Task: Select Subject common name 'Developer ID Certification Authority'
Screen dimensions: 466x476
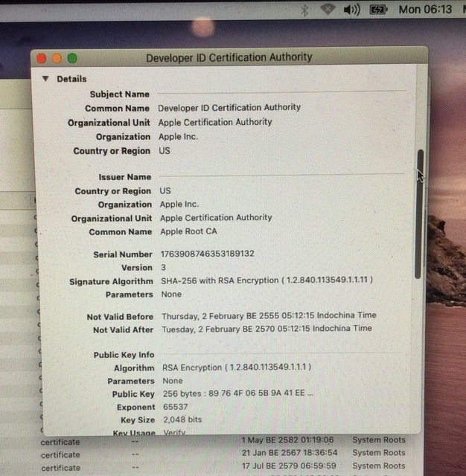Action: click(229, 107)
